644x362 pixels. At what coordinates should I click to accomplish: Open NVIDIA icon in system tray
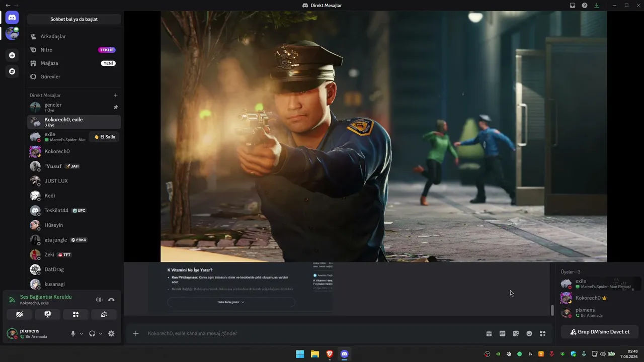point(498,354)
